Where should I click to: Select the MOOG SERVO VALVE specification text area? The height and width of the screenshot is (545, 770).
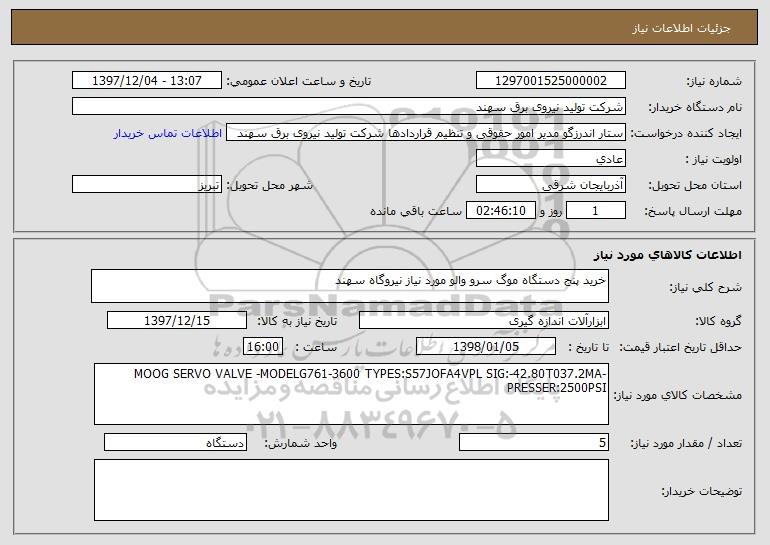click(351, 394)
